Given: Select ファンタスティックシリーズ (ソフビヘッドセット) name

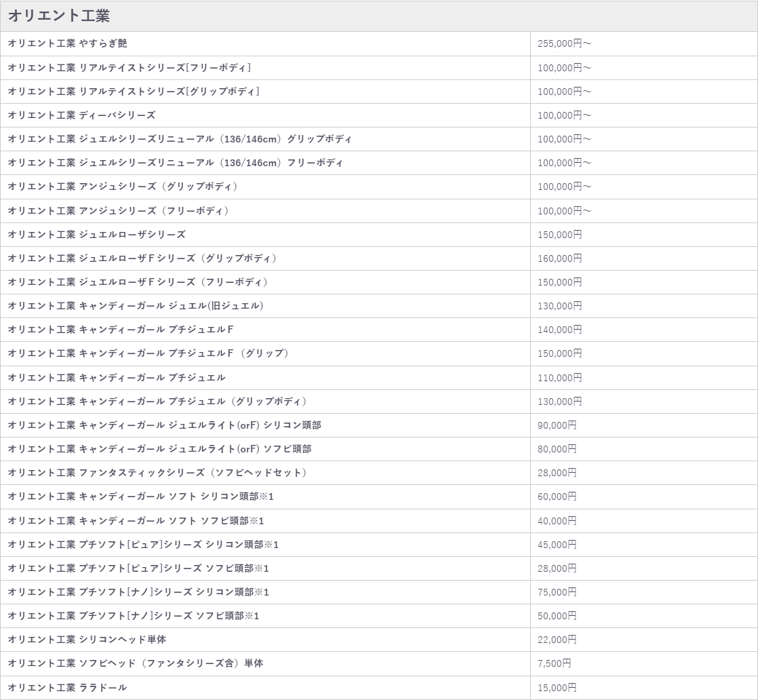Looking at the screenshot, I should click(157, 472).
